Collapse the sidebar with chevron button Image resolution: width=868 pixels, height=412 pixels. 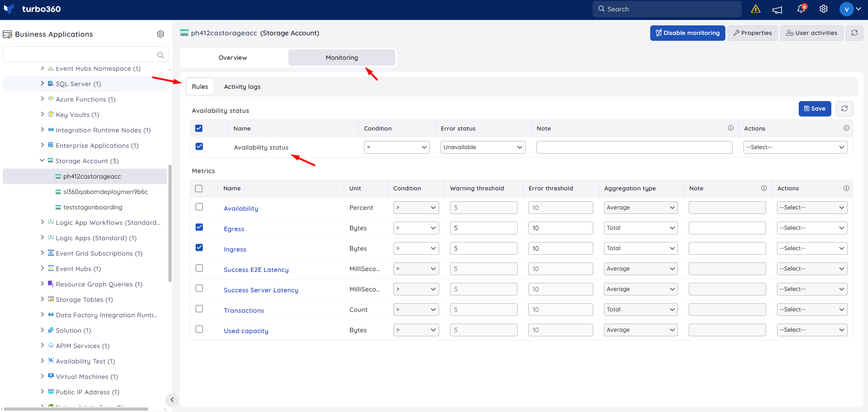click(172, 400)
